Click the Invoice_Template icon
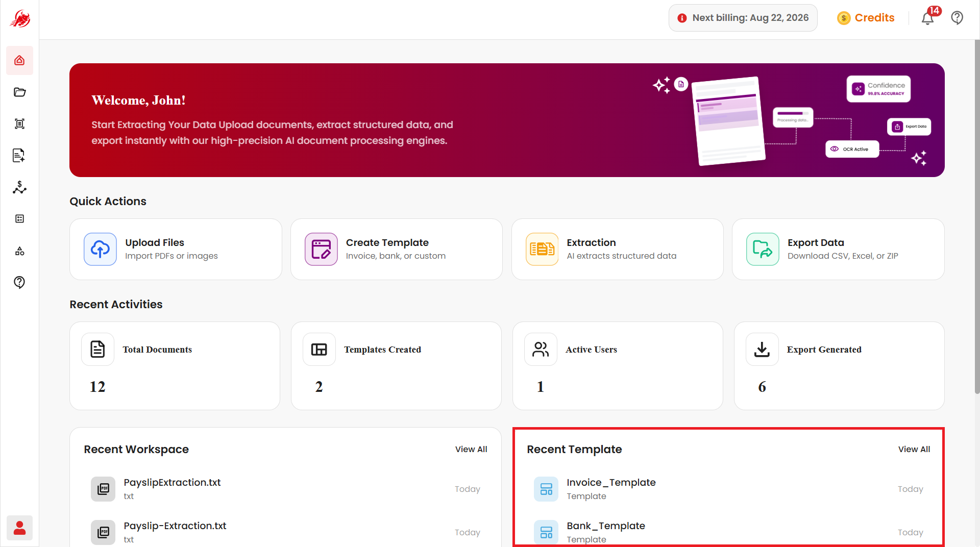Viewport: 980px width, 547px height. coord(546,489)
